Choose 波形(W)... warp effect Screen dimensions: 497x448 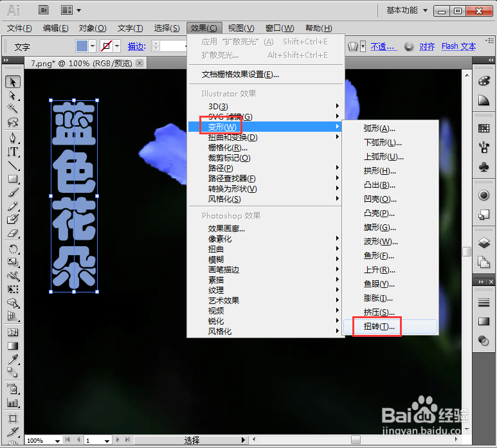click(x=390, y=242)
